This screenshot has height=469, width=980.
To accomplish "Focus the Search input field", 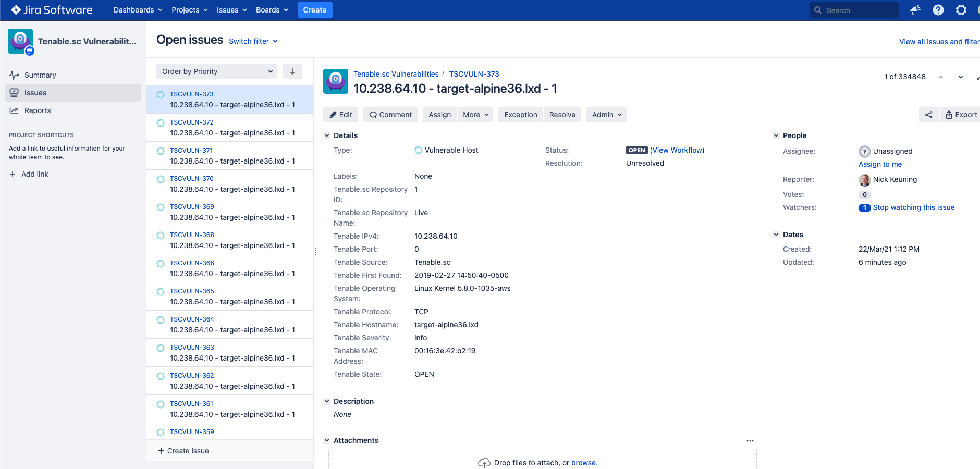I will click(854, 10).
